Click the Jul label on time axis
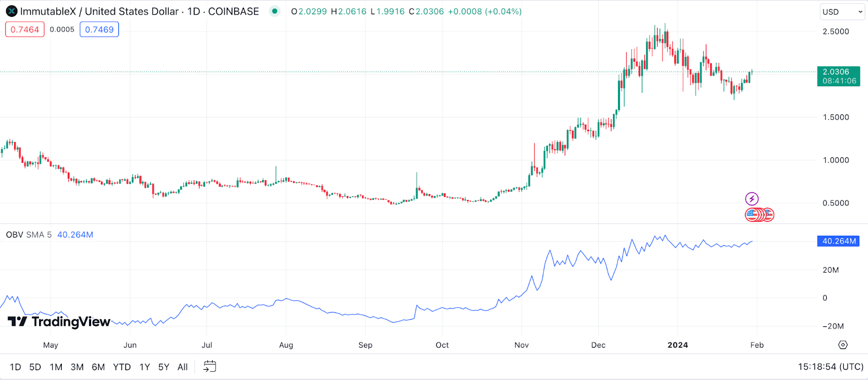Screen dimensions: 868x380 tap(207, 345)
